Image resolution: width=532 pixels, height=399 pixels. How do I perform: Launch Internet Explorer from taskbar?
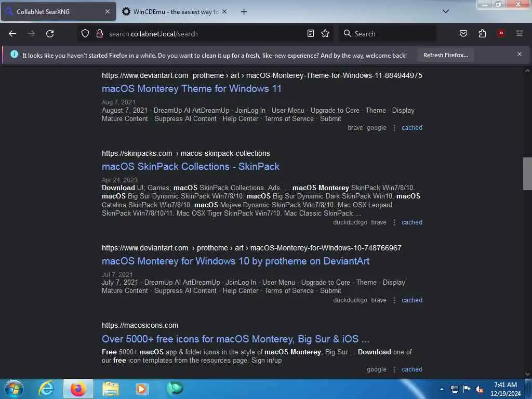[x=46, y=389]
